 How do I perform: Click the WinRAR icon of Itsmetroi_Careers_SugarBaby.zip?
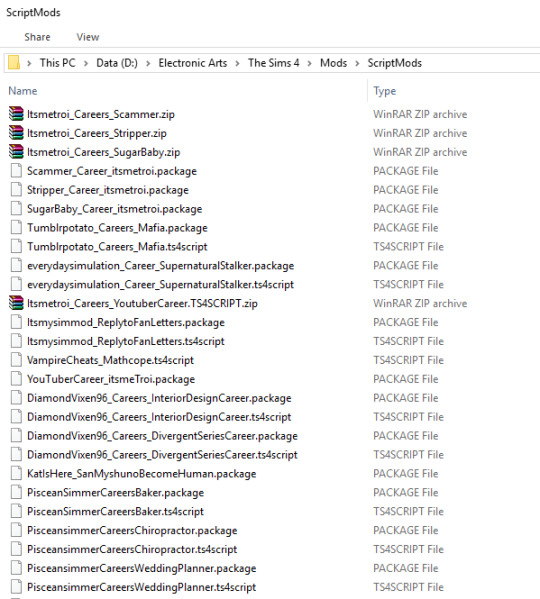pyautogui.click(x=16, y=152)
